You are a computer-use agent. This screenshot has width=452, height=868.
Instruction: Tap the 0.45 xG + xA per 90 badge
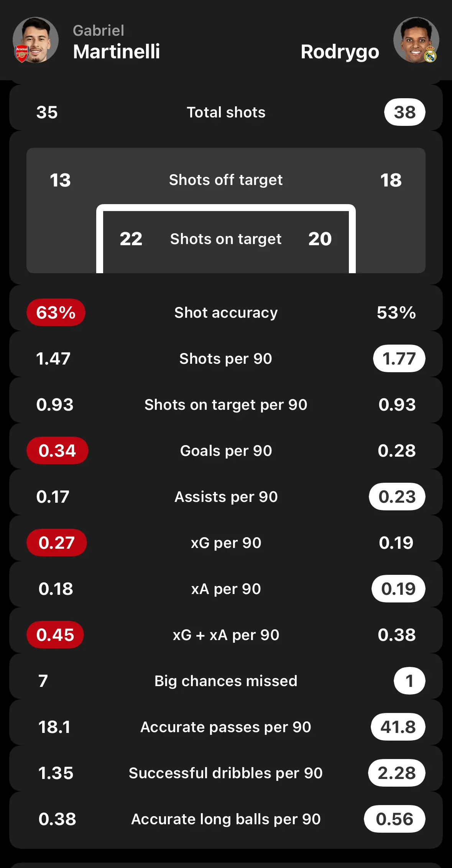(55, 635)
